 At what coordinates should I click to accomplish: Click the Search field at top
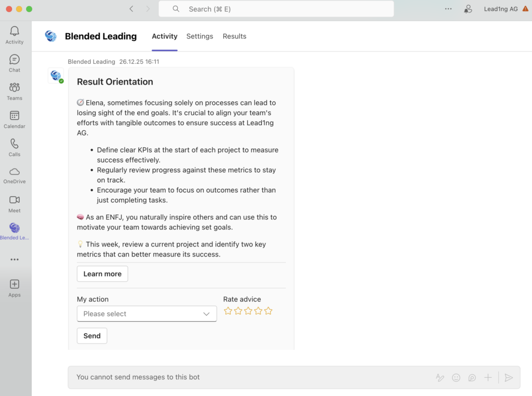tap(276, 9)
